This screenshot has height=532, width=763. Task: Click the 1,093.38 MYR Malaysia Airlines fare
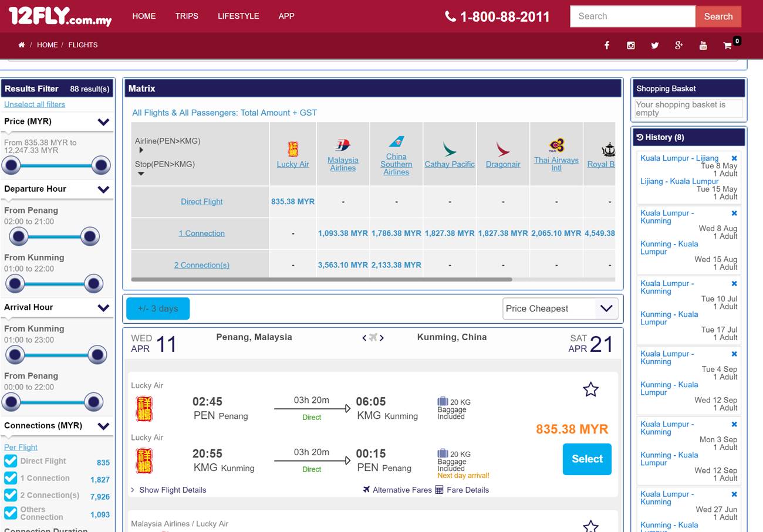[x=343, y=233]
